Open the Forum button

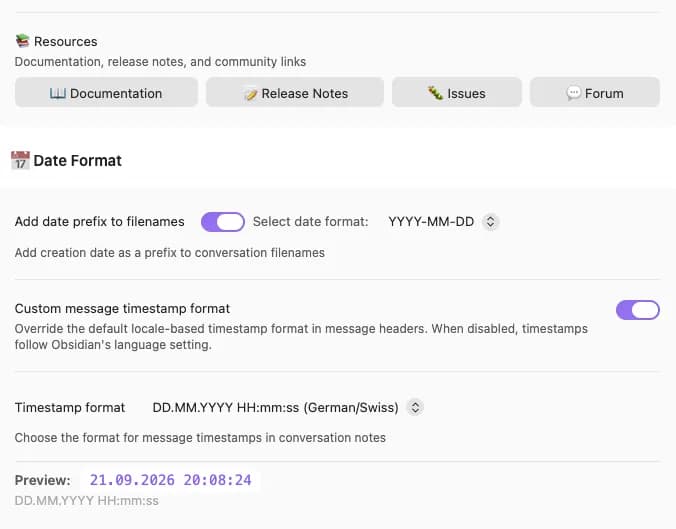pyautogui.click(x=595, y=93)
